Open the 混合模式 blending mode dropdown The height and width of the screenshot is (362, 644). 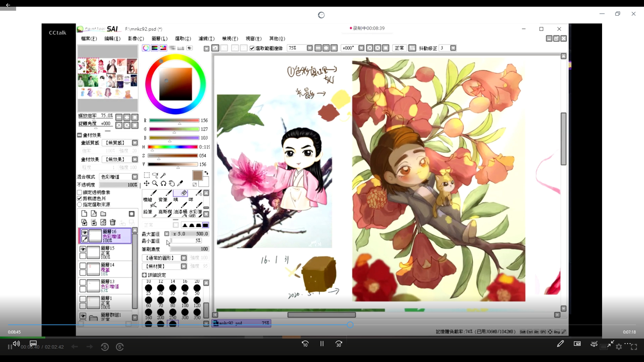pyautogui.click(x=135, y=177)
